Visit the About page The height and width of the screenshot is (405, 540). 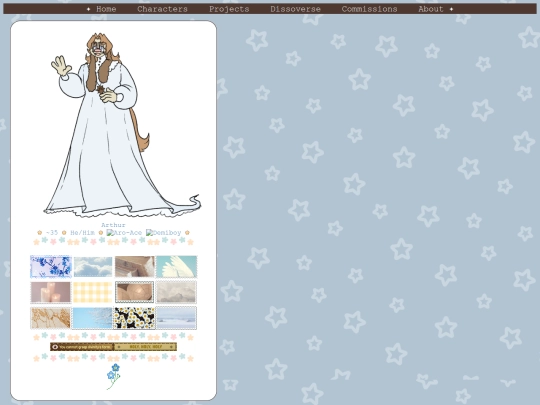(x=431, y=9)
